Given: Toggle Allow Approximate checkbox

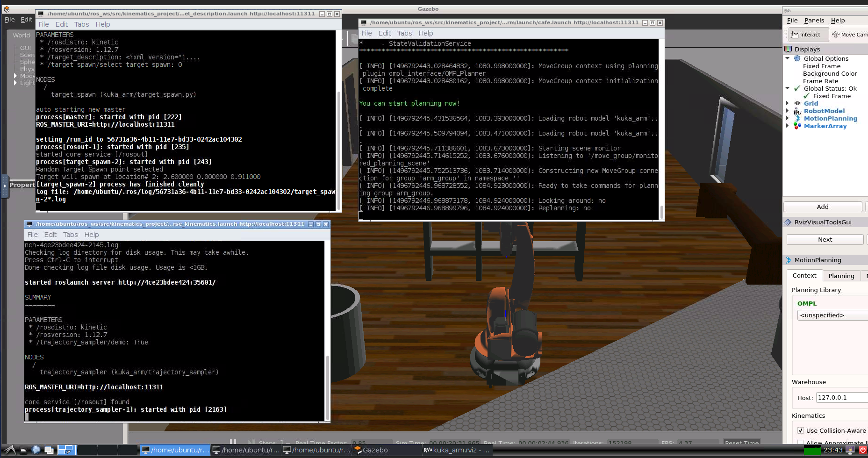Looking at the screenshot, I should pos(801,442).
